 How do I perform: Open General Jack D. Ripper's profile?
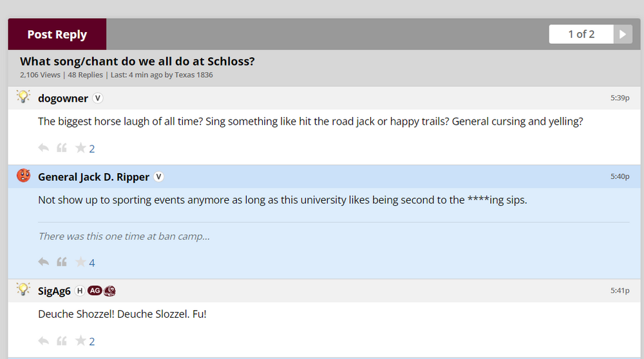(x=93, y=177)
